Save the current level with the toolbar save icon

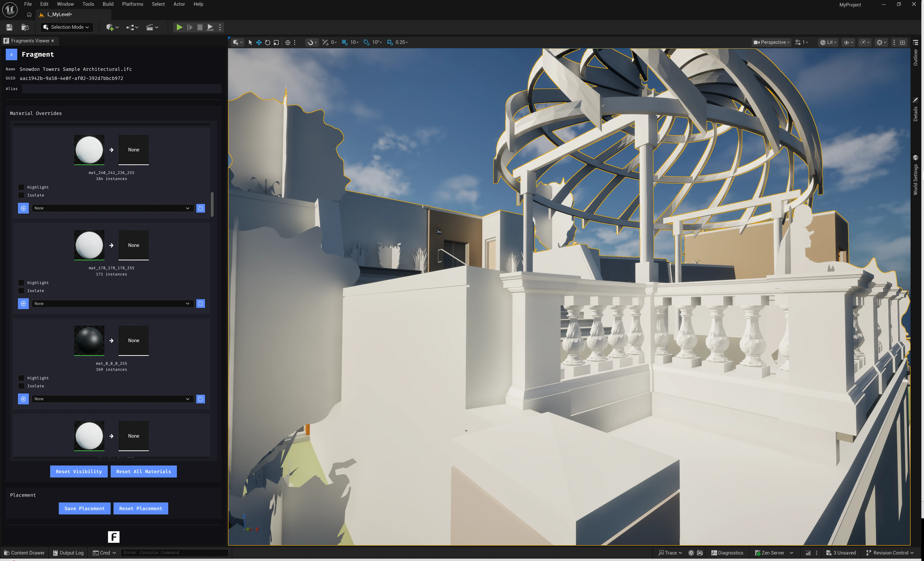9,27
